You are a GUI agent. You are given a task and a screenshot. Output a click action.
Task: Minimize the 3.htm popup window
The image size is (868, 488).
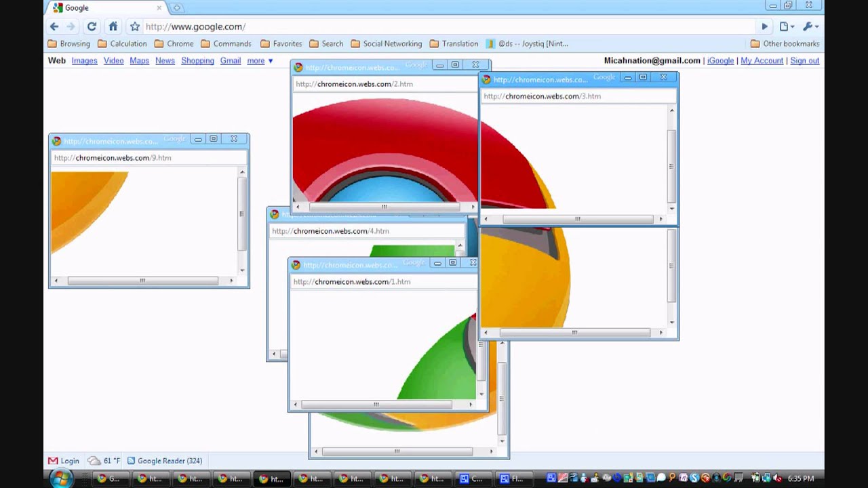627,77
